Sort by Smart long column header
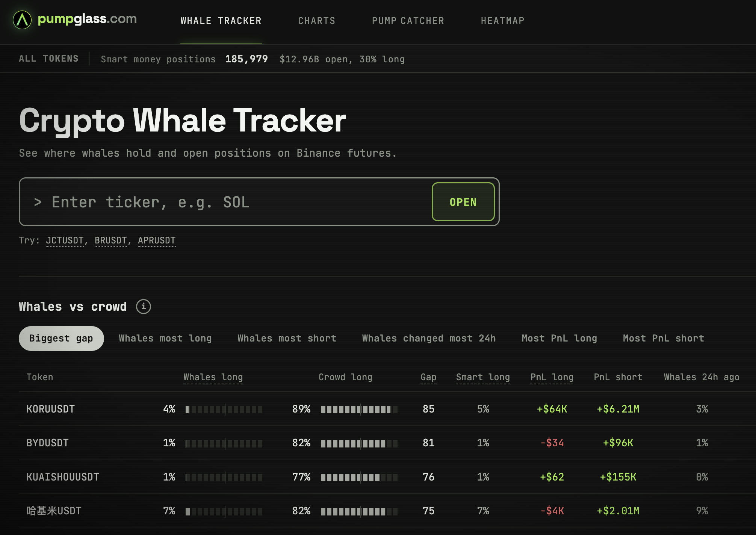756x535 pixels. click(x=483, y=377)
